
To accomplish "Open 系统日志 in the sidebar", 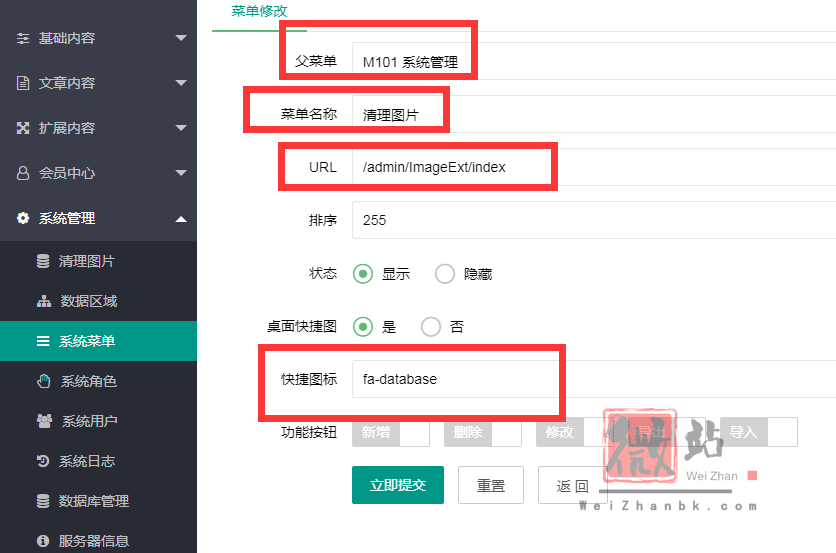I will (x=98, y=461).
